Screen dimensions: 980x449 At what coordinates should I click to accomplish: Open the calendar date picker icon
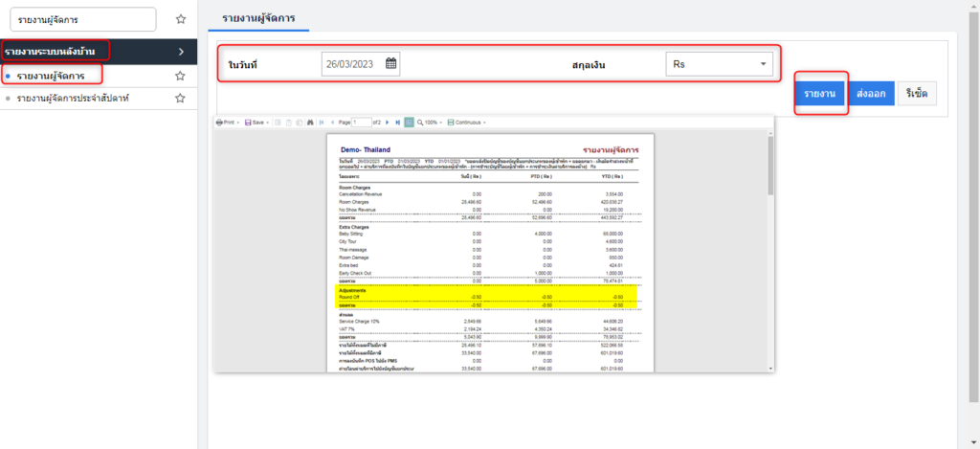point(390,64)
